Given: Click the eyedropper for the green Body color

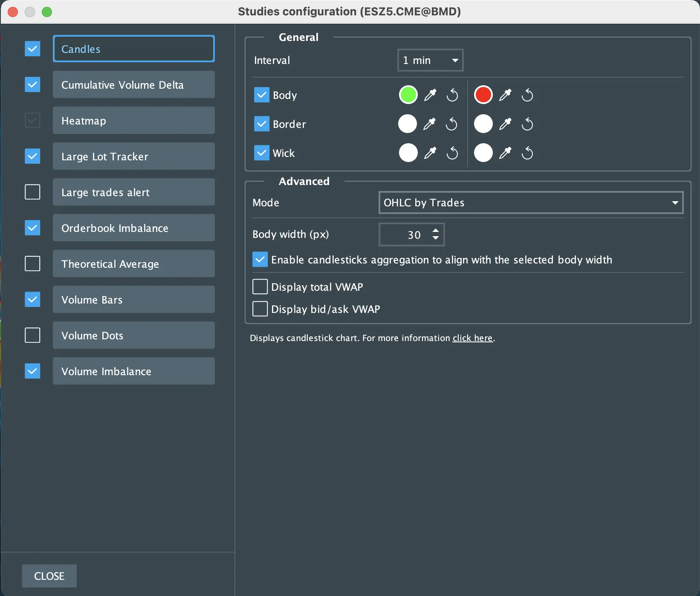Looking at the screenshot, I should point(430,95).
